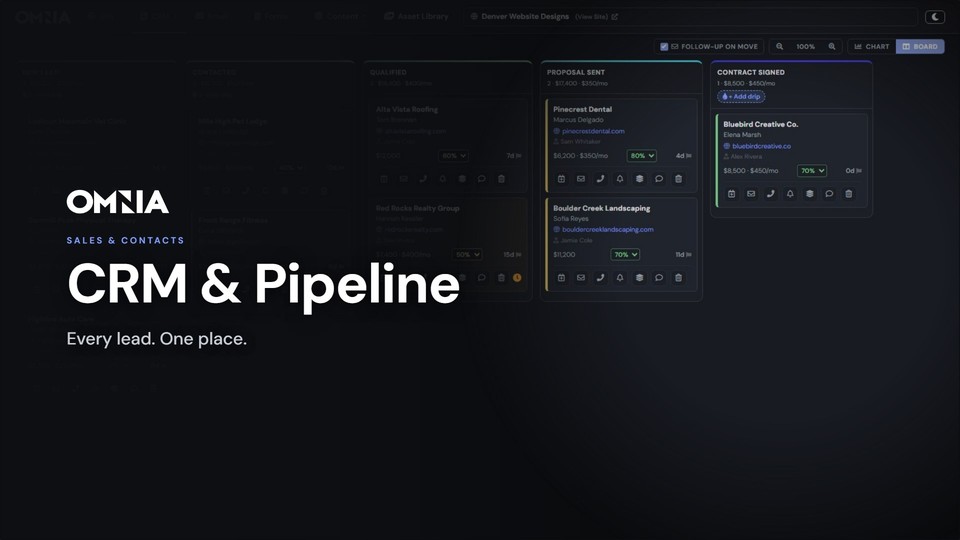Email icon on Boulder Creek Landscaping card
The height and width of the screenshot is (540, 960).
[580, 277]
